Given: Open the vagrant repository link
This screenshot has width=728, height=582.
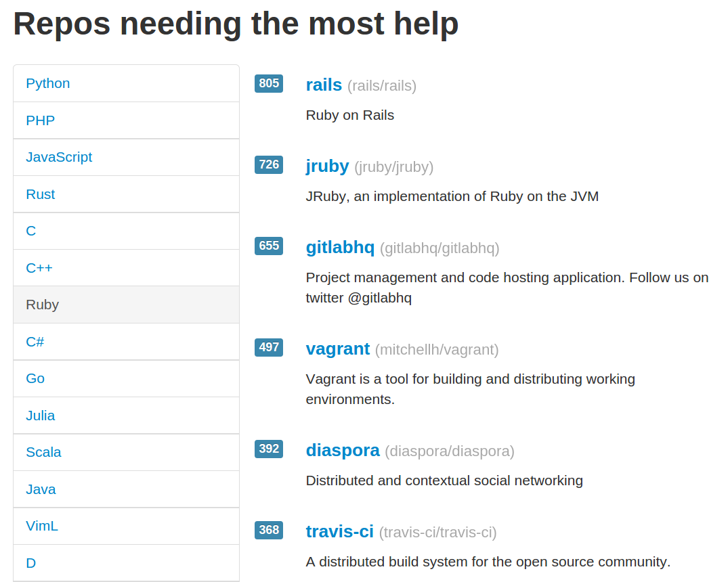Looking at the screenshot, I should coord(337,349).
